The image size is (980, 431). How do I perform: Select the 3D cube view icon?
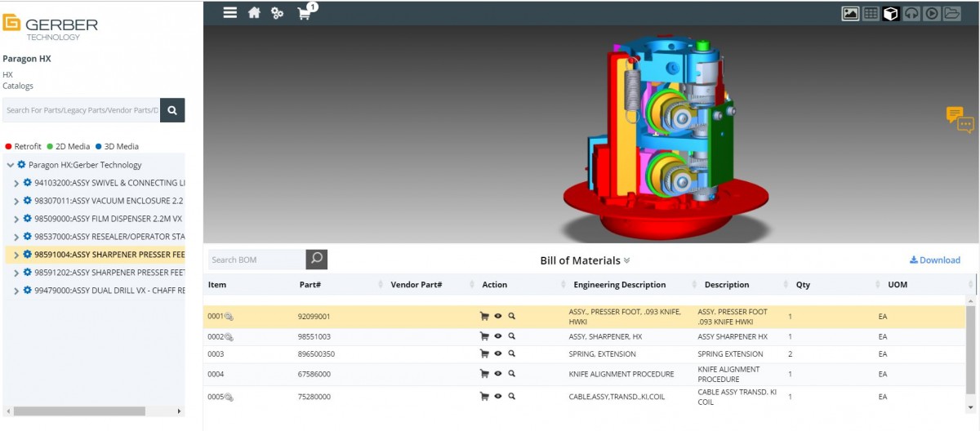click(891, 14)
